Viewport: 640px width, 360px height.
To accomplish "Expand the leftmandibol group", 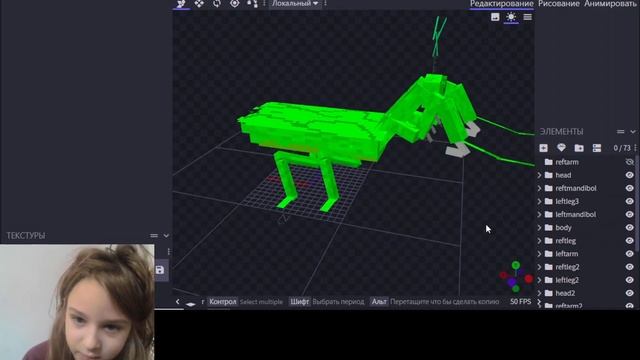I will [540, 214].
